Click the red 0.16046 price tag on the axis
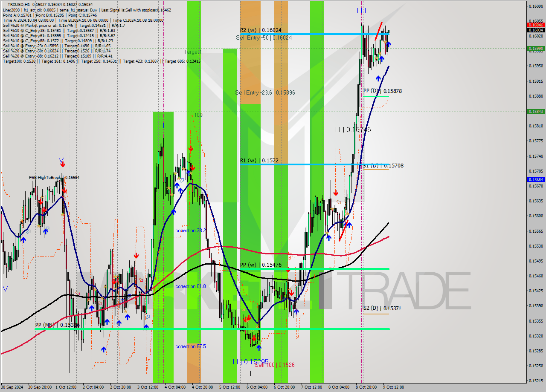This screenshot has width=546, height=392. [x=536, y=25]
